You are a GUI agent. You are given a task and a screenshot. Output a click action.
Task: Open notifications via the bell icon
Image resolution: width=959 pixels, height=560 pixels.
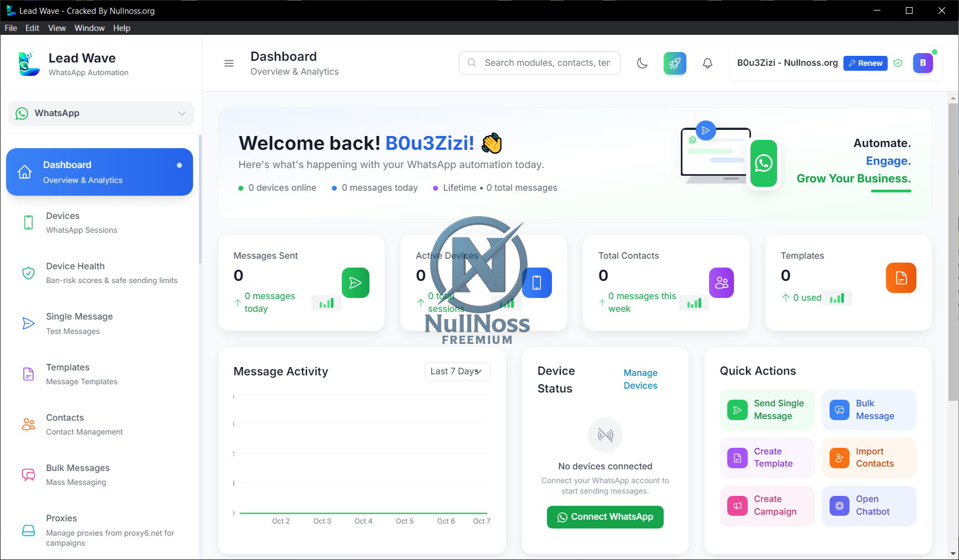[x=707, y=63]
